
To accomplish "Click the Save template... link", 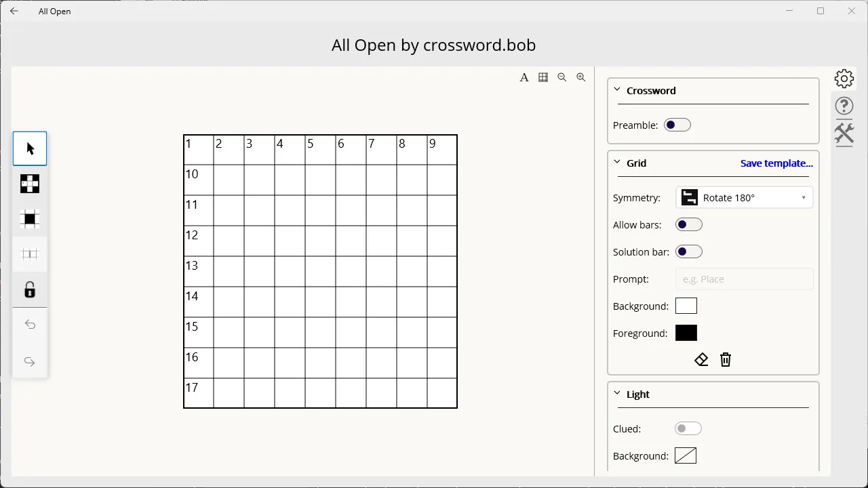I will 776,163.
